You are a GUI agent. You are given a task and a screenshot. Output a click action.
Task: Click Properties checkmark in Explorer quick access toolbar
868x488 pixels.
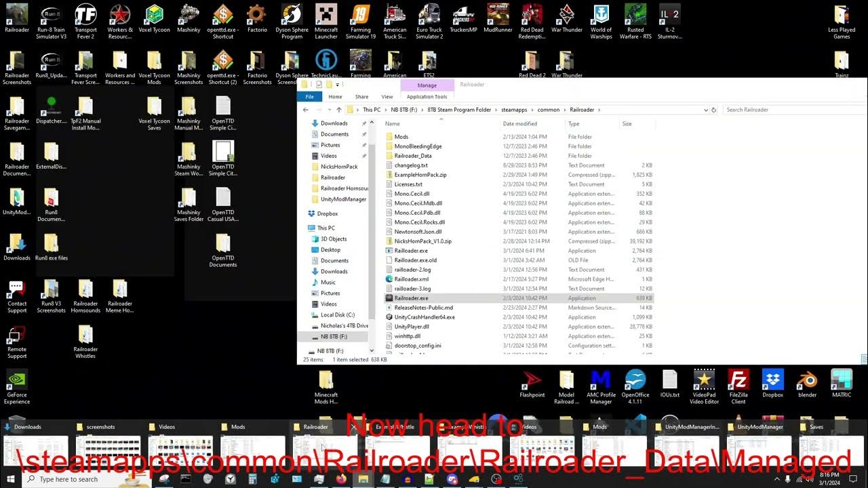pyautogui.click(x=319, y=85)
